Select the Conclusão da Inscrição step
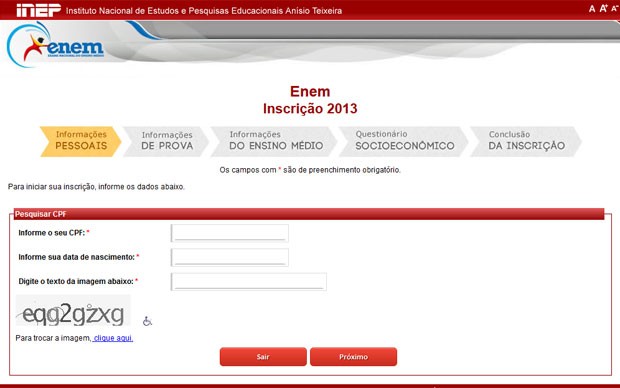620x388 pixels. tap(526, 141)
